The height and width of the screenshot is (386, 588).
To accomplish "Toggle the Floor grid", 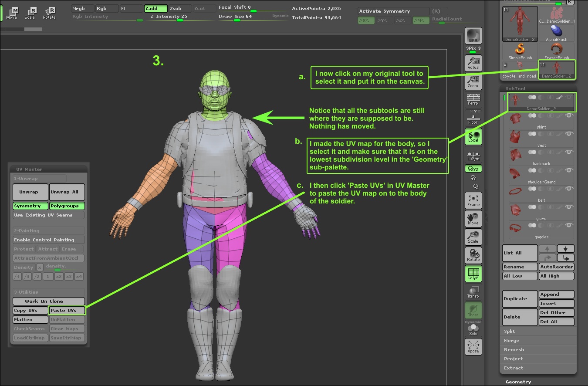I will click(x=473, y=118).
